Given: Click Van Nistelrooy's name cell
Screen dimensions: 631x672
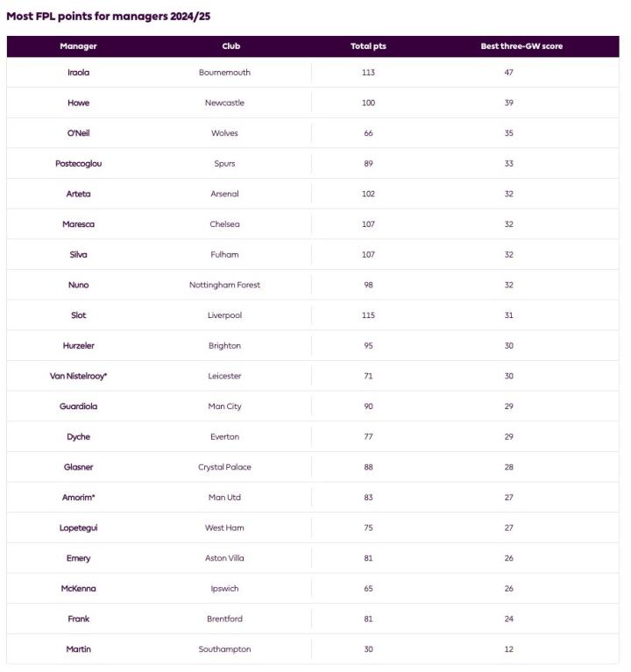Looking at the screenshot, I should coord(78,376).
